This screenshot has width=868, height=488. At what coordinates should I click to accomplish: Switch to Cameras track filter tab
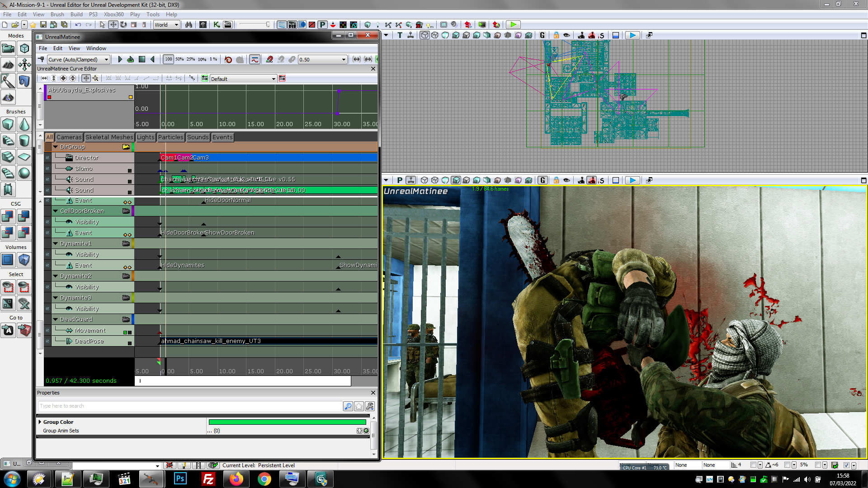click(69, 137)
